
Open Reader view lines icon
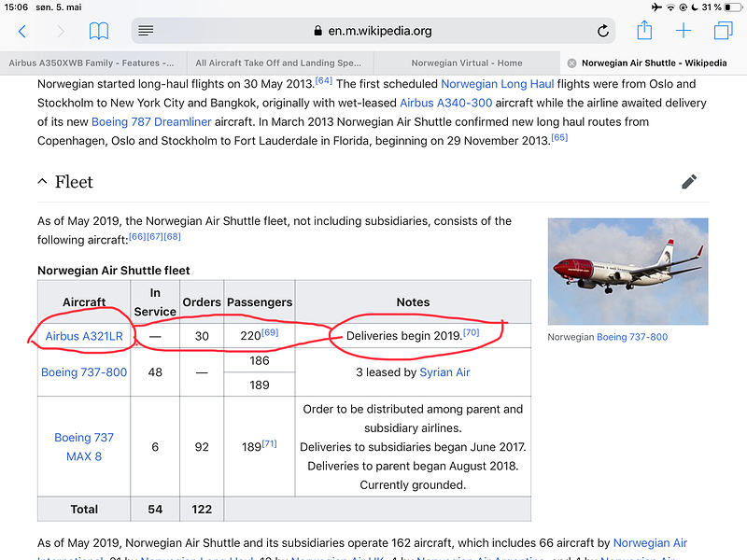tap(146, 31)
